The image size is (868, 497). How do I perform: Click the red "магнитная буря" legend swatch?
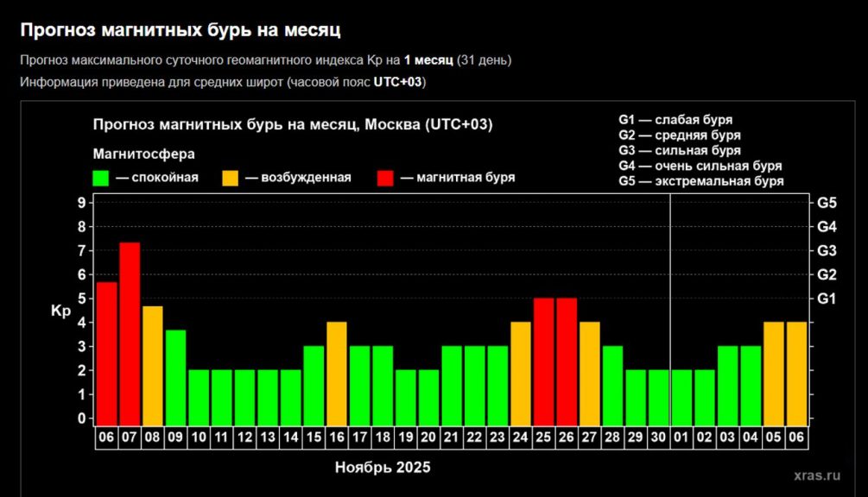(385, 178)
